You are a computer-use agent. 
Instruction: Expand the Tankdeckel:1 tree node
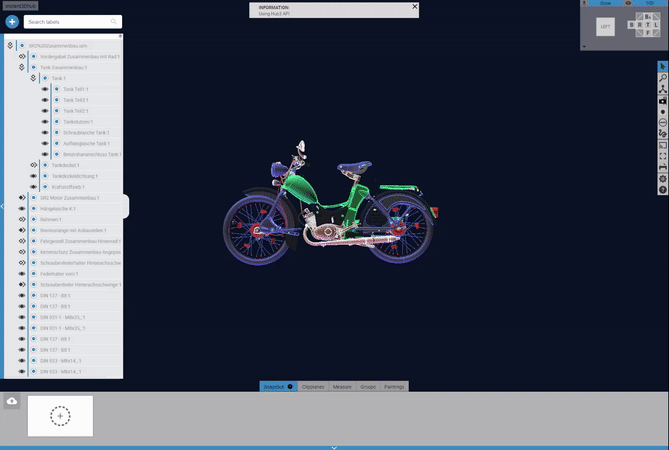click(34, 165)
